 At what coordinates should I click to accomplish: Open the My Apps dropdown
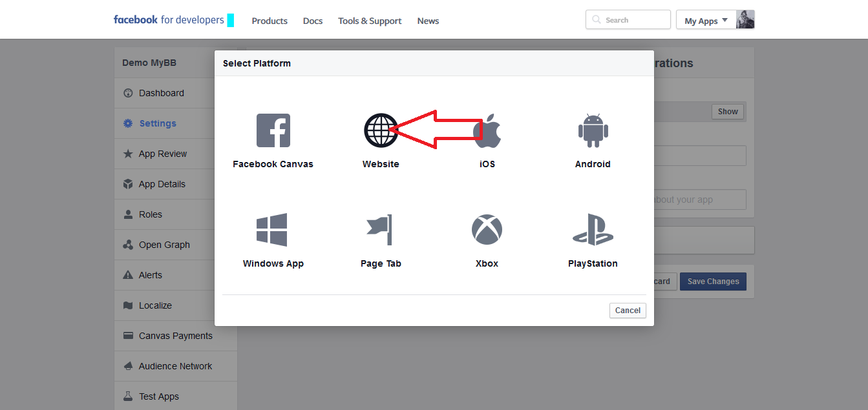pos(706,20)
